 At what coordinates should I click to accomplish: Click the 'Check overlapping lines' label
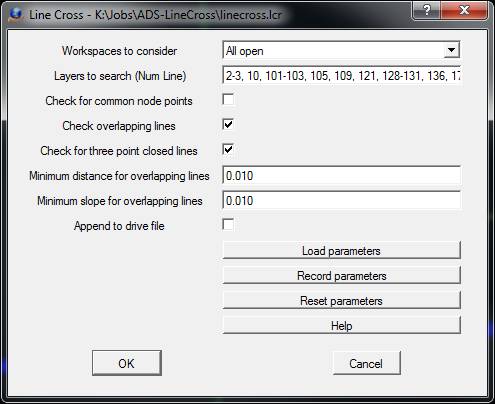click(x=119, y=126)
